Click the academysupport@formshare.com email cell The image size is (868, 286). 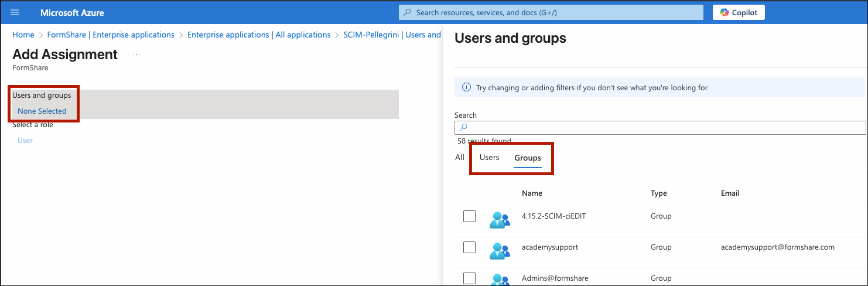tap(777, 247)
